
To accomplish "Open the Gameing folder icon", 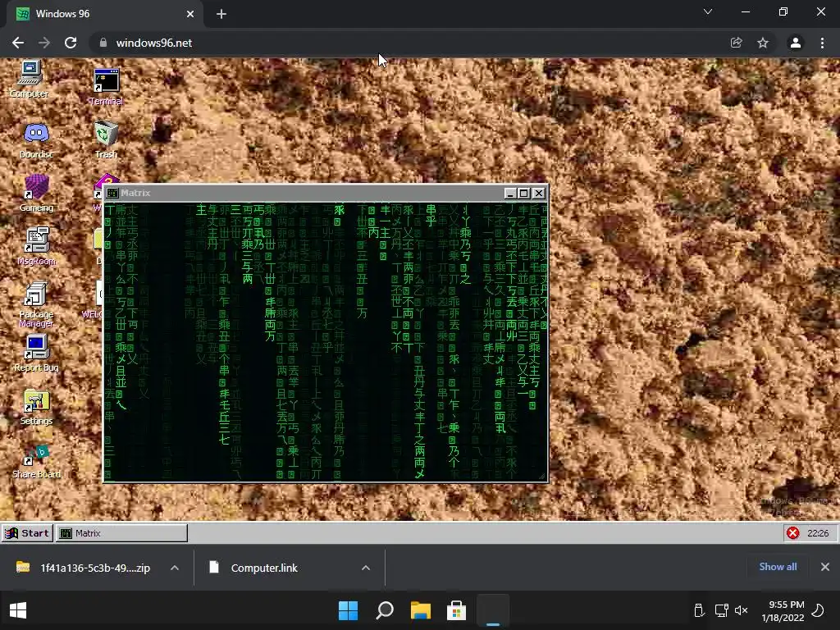I will pyautogui.click(x=36, y=193).
